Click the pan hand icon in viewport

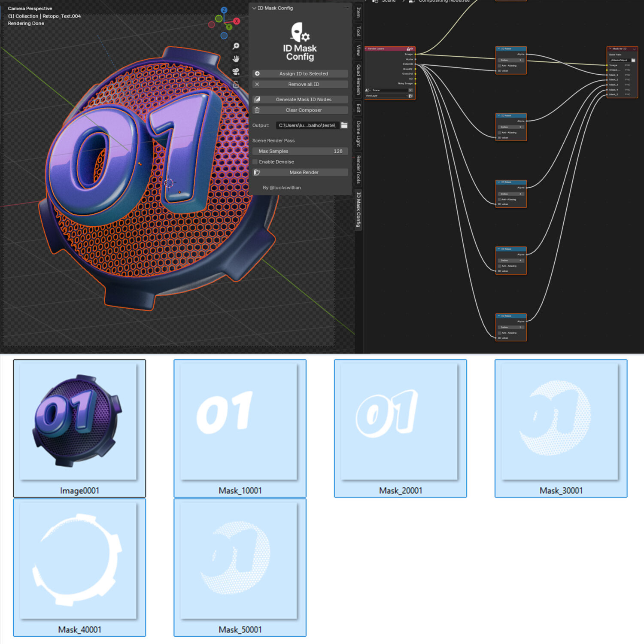click(x=236, y=59)
